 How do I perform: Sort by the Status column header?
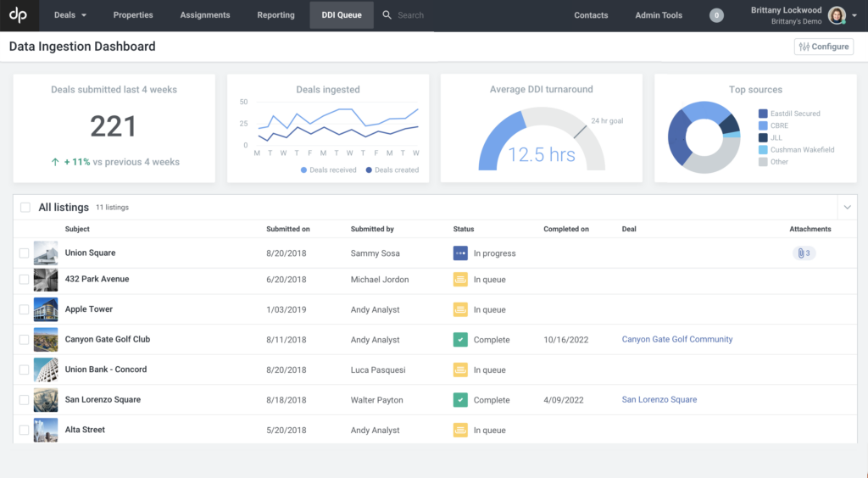(x=464, y=229)
